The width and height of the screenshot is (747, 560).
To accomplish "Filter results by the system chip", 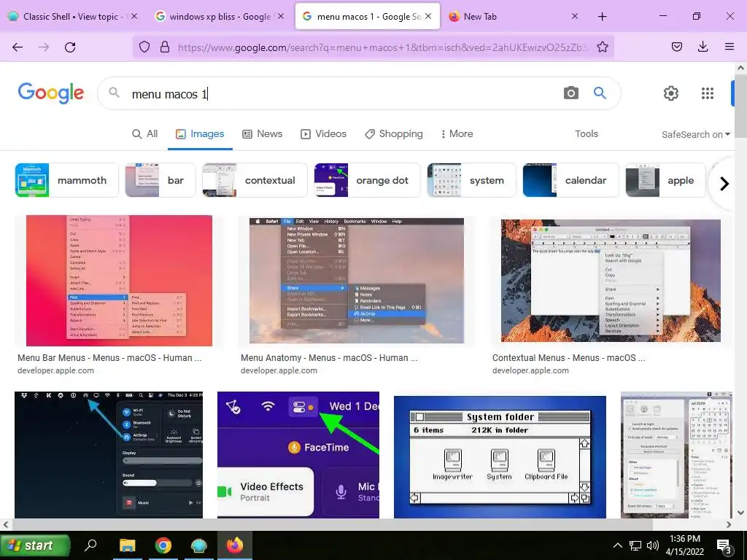I will pos(472,180).
